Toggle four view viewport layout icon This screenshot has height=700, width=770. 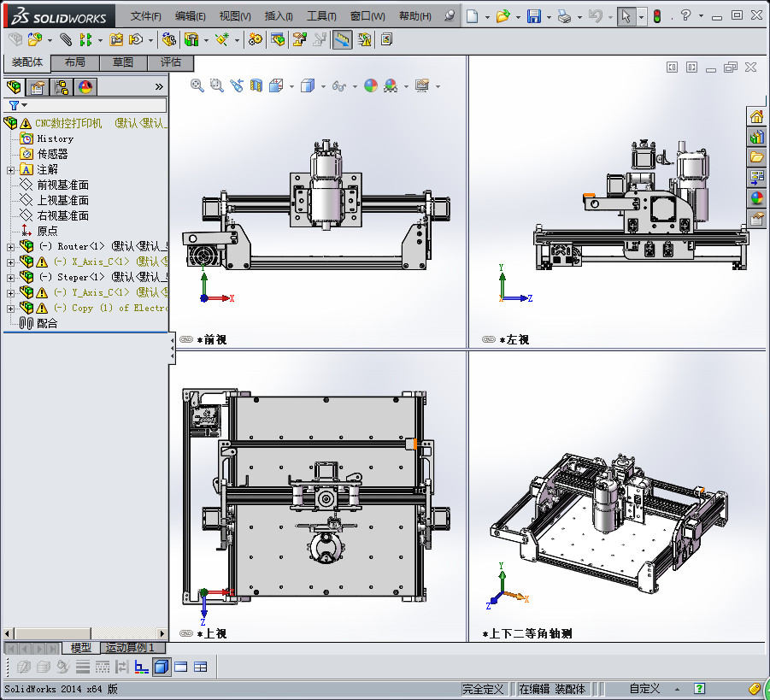tap(201, 667)
